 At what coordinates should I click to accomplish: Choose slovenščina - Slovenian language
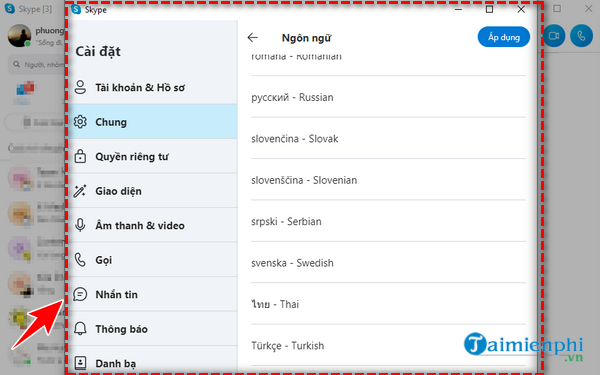[388, 179]
